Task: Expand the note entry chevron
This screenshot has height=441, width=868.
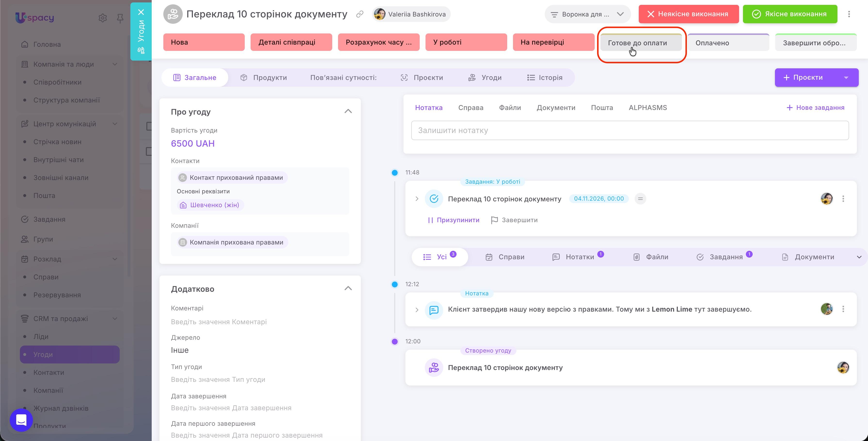Action: (x=417, y=310)
